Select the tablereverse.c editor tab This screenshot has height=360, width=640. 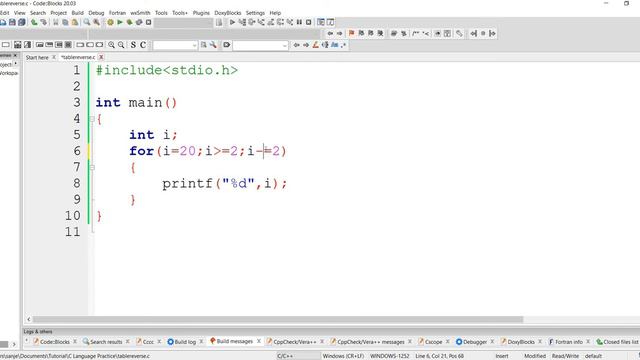coord(78,58)
